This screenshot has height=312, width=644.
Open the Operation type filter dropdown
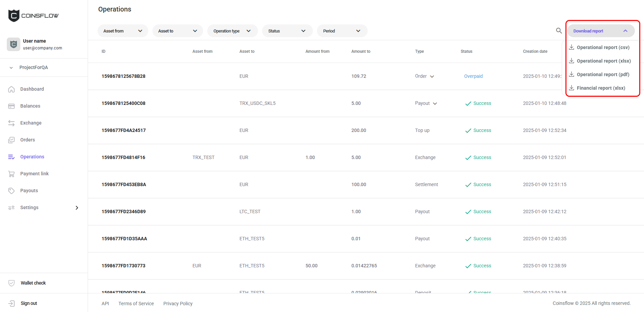232,31
